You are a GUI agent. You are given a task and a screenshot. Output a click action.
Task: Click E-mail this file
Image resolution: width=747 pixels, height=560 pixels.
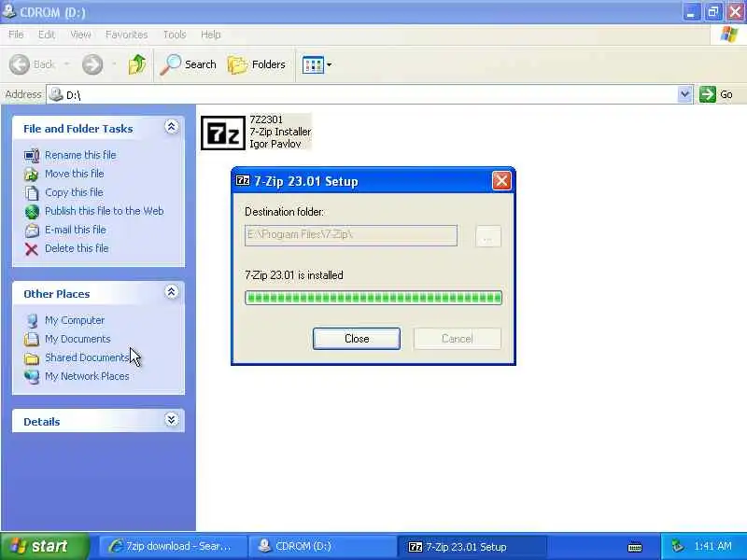(76, 230)
